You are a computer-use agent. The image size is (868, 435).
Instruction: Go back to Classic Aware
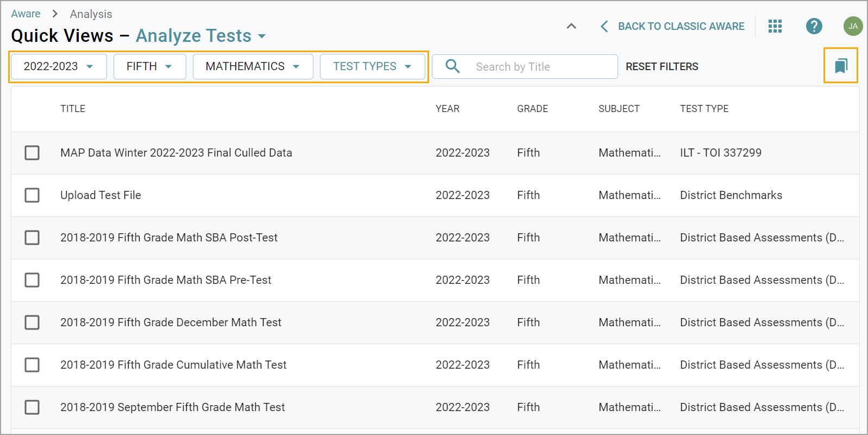[673, 26]
